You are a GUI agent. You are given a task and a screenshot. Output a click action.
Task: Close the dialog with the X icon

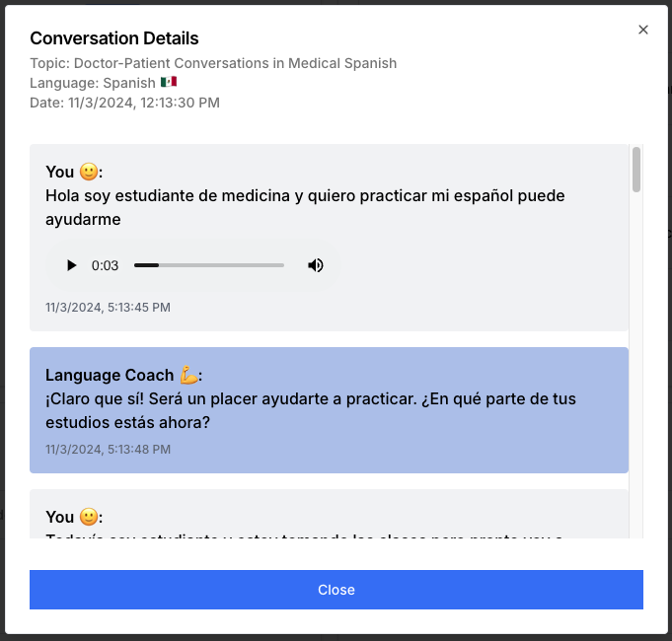tap(642, 30)
